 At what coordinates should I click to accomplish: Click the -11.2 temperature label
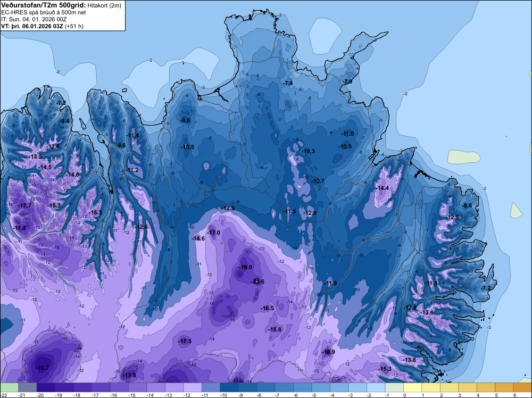[x=131, y=170]
